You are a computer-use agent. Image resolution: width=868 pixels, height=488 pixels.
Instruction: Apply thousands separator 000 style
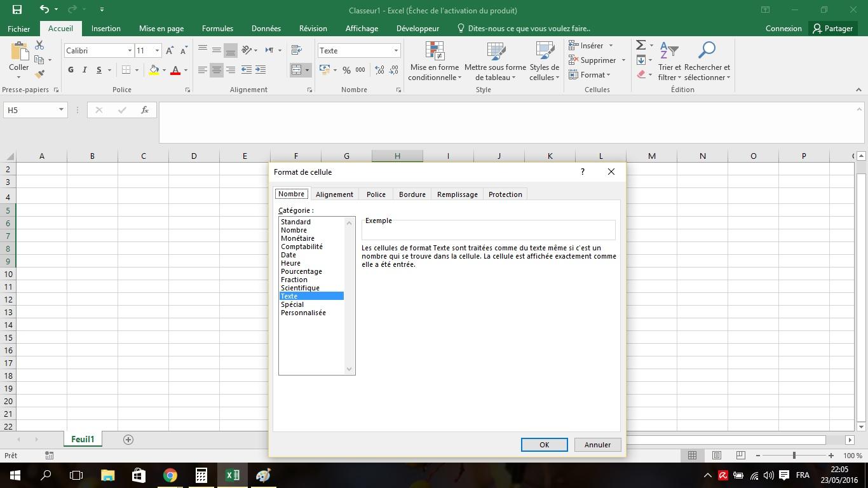point(360,70)
